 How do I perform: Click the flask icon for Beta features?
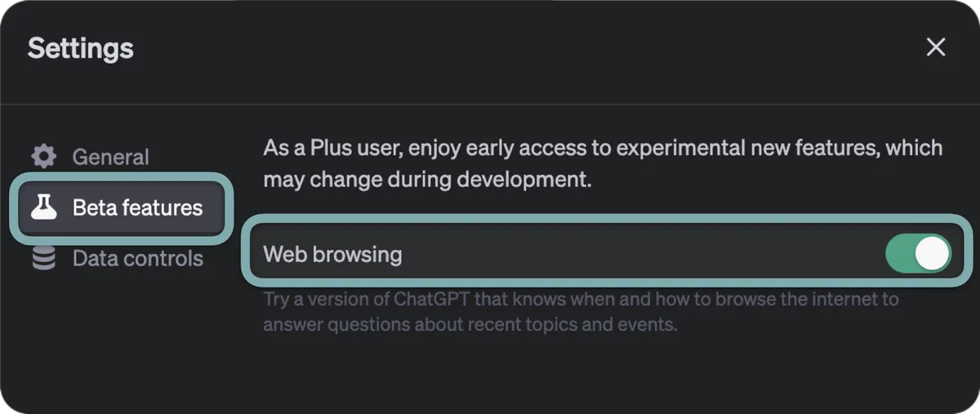tap(44, 207)
